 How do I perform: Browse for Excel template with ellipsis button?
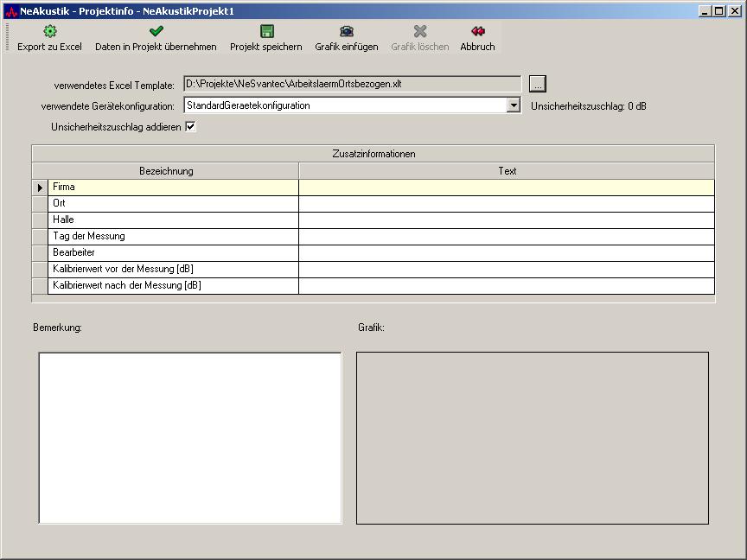coord(538,84)
